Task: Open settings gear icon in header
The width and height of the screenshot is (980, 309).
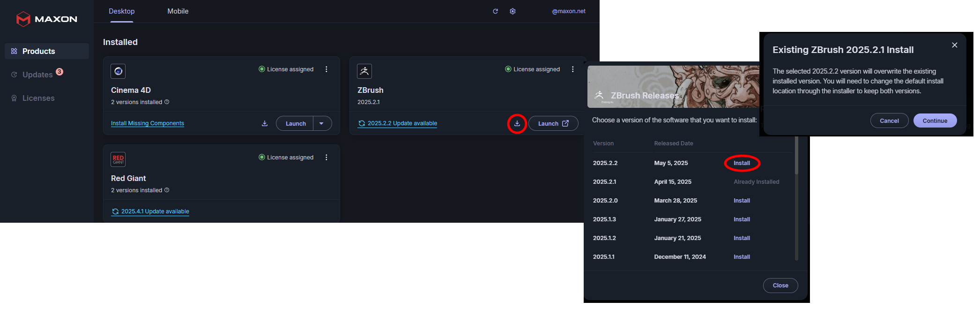Action: pyautogui.click(x=512, y=11)
